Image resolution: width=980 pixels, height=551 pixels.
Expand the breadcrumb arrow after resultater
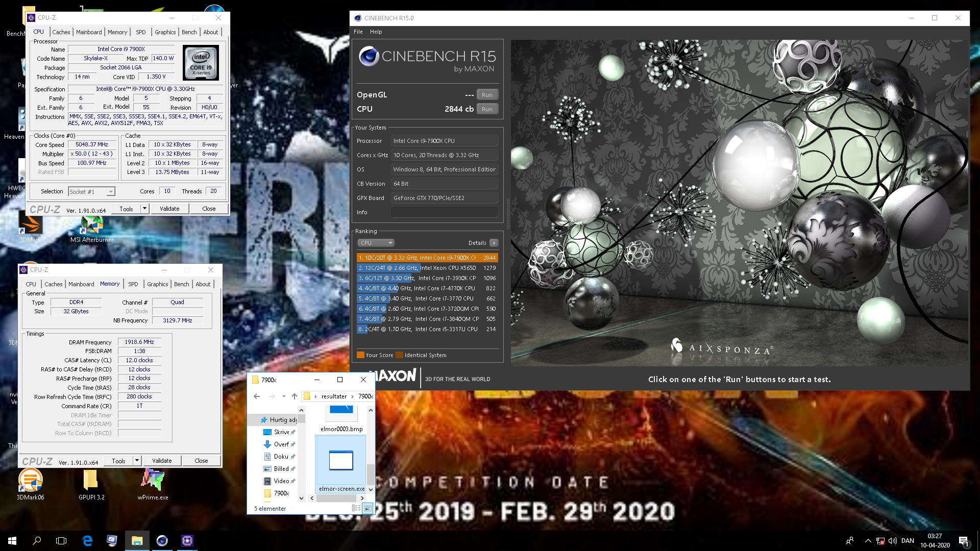point(352,396)
